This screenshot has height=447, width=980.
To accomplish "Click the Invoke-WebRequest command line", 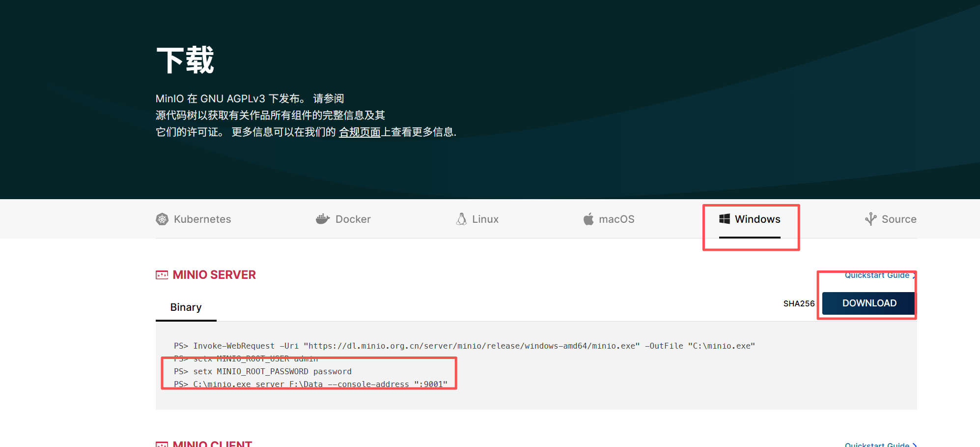I will (x=464, y=346).
